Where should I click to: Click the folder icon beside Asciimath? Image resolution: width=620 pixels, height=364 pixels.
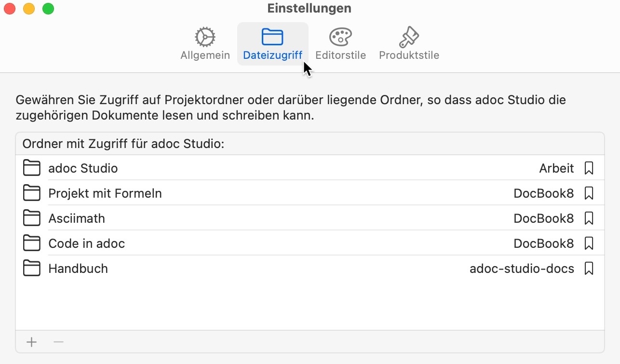click(32, 218)
